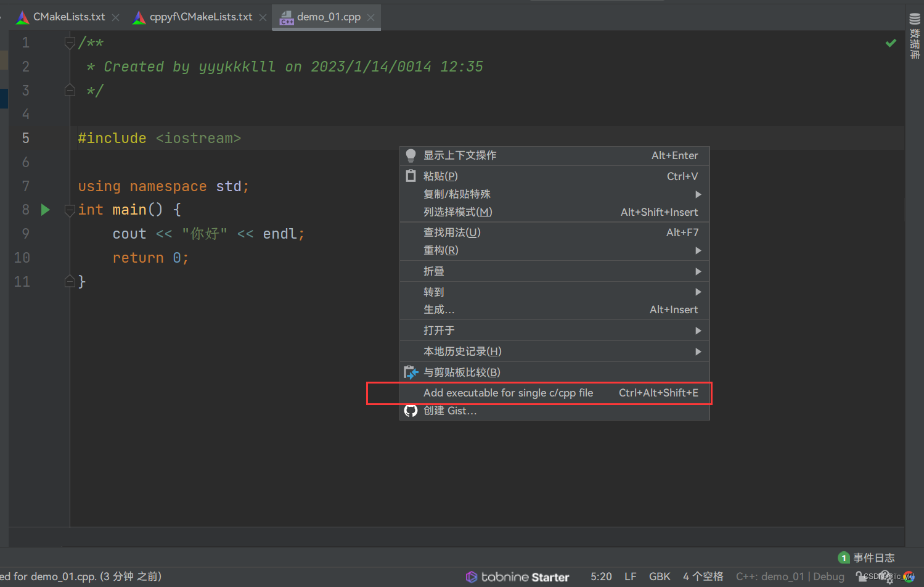Screen dimensions: 924x587
Task: Expand the 本地历史记录(H) submenu
Action: tap(698, 351)
